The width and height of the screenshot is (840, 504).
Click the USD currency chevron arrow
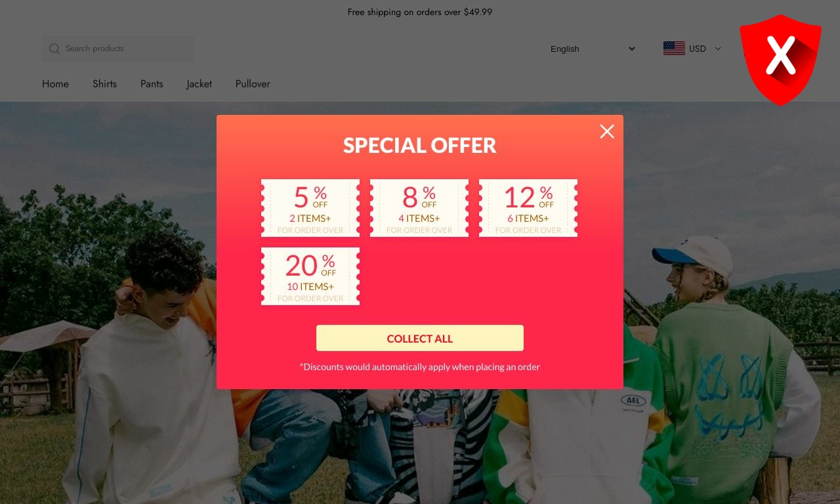717,49
